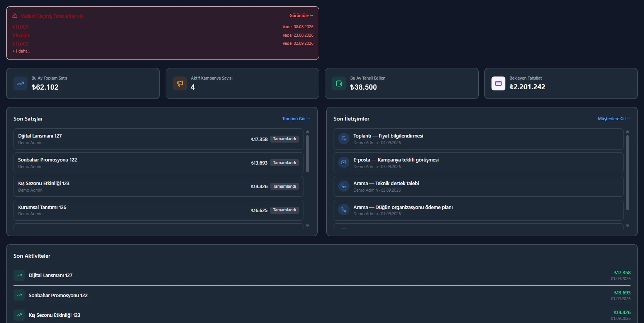Click the phone icon beside Arama — Teknik destek talebi
The image size is (644, 323).
(344, 186)
